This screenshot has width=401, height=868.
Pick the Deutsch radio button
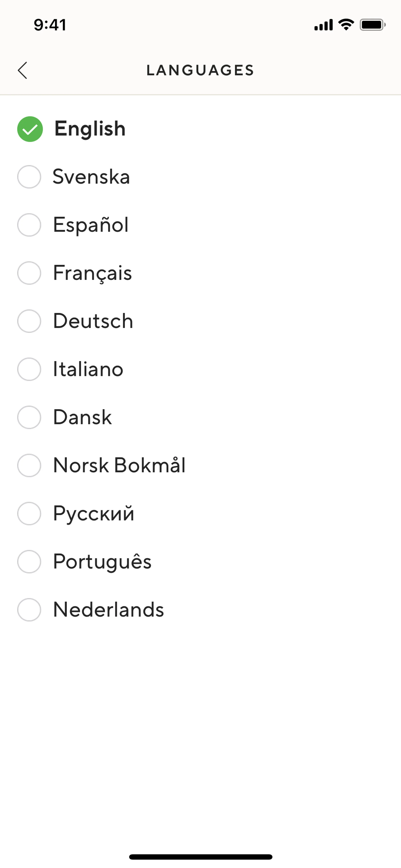coord(29,321)
